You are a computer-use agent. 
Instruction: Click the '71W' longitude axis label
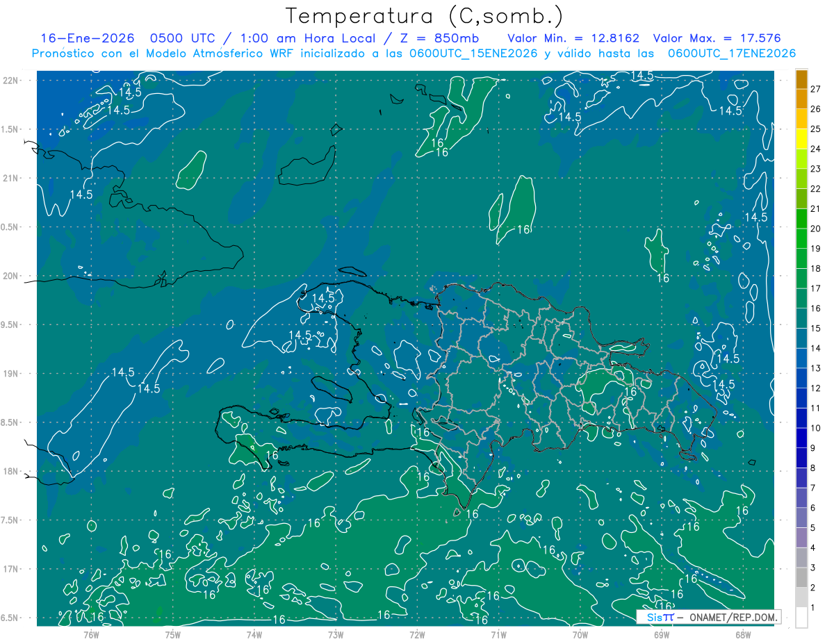coord(498,634)
